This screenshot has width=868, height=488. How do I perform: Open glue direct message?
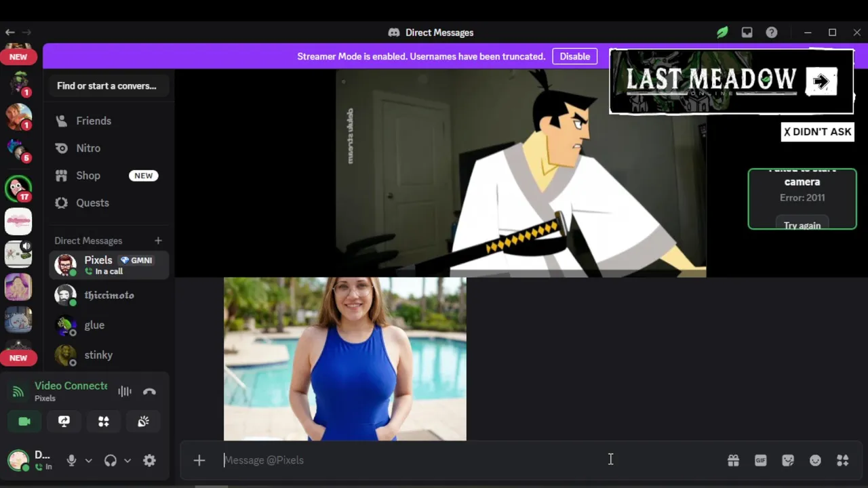(x=108, y=325)
